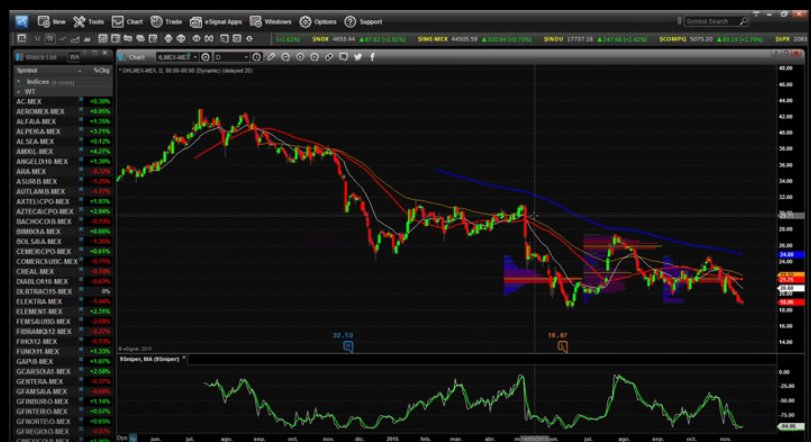Select AC-MEX in the watch list
Image resolution: width=811 pixels, height=442 pixels.
[x=64, y=102]
